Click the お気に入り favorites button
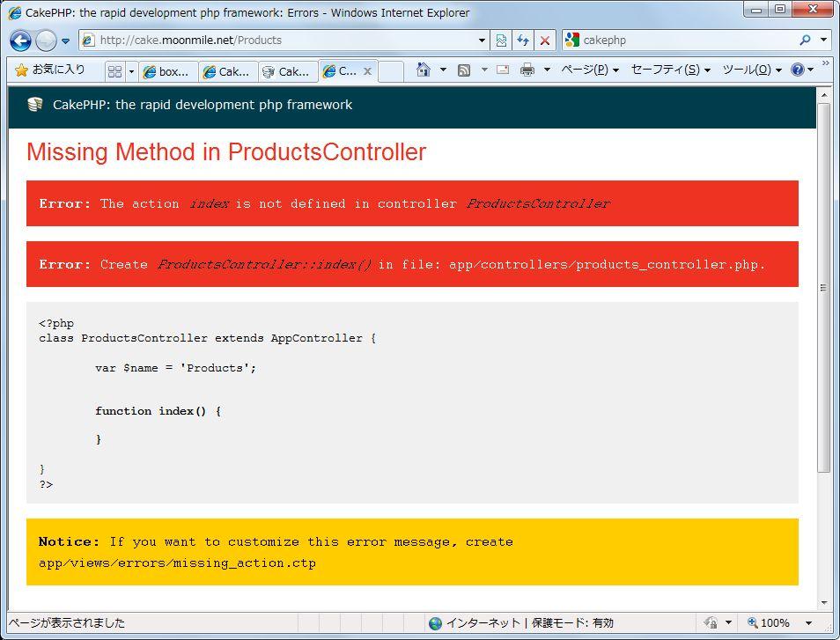 (x=50, y=70)
